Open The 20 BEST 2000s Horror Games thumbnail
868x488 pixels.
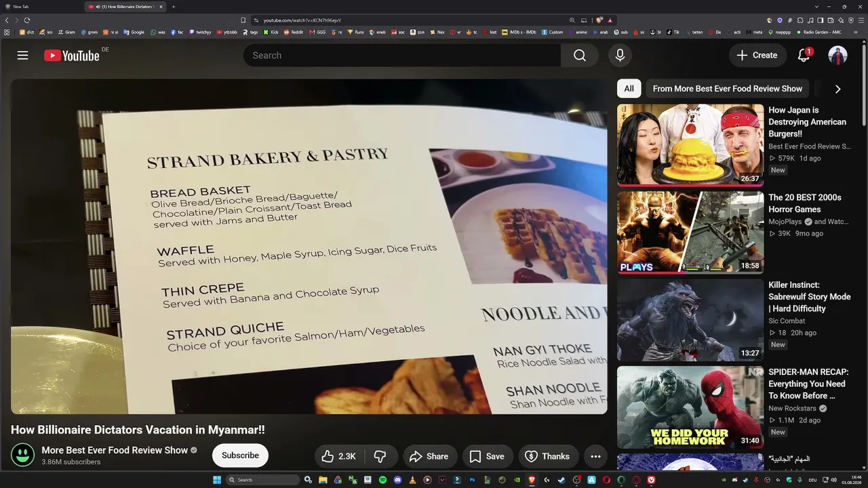pyautogui.click(x=690, y=232)
